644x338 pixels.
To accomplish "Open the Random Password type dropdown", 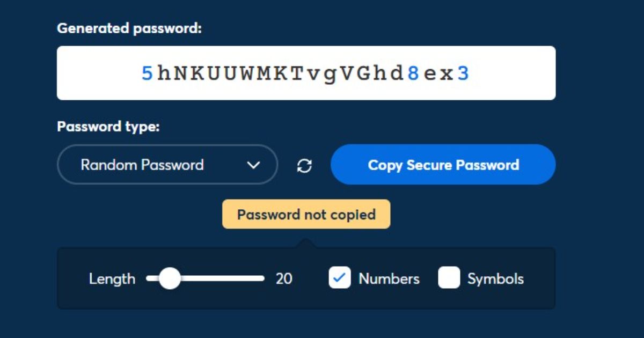I will pyautogui.click(x=167, y=165).
